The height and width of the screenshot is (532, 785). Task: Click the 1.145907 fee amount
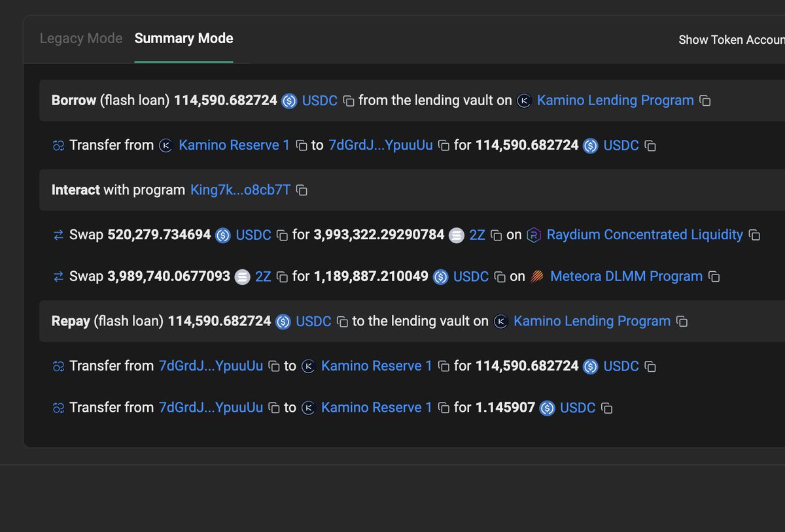[x=505, y=407]
